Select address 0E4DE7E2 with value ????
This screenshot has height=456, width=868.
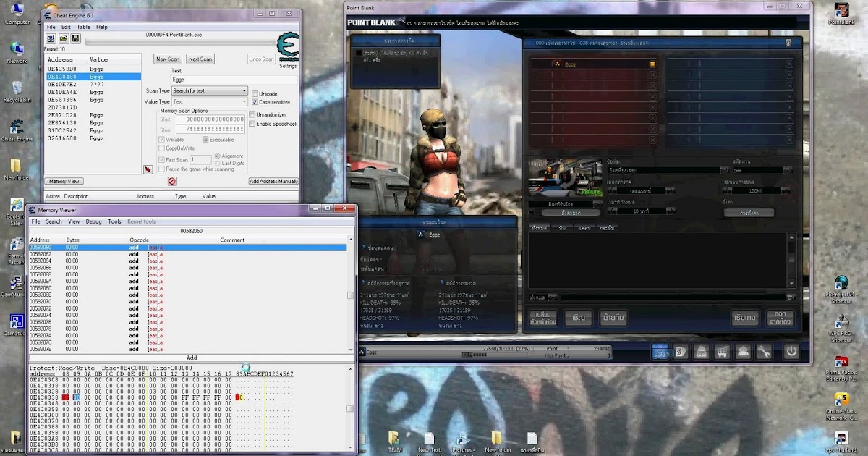(x=93, y=84)
